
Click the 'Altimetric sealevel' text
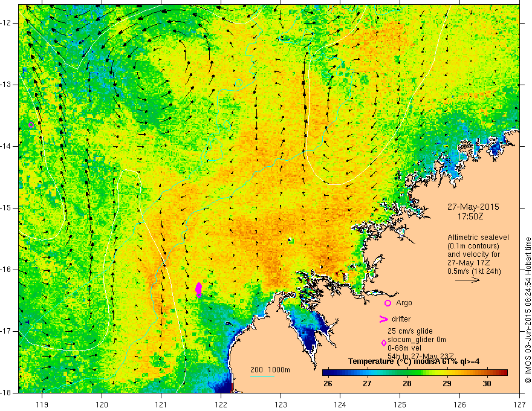point(478,238)
